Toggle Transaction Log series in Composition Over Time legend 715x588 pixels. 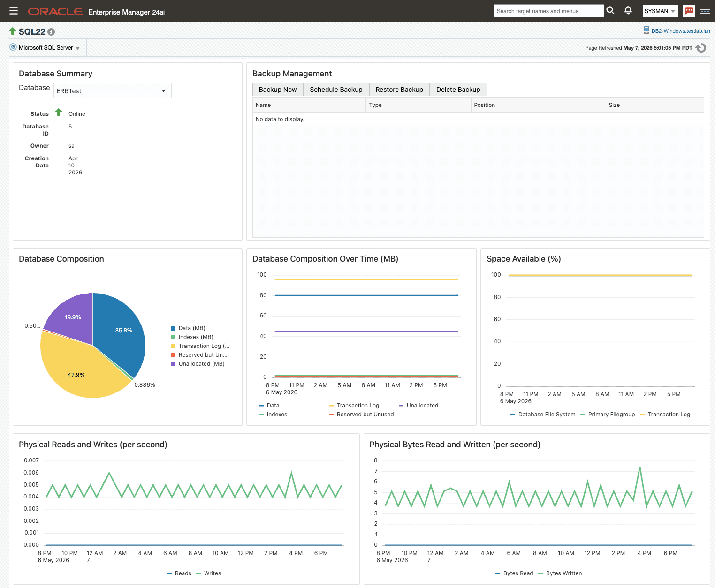354,406
